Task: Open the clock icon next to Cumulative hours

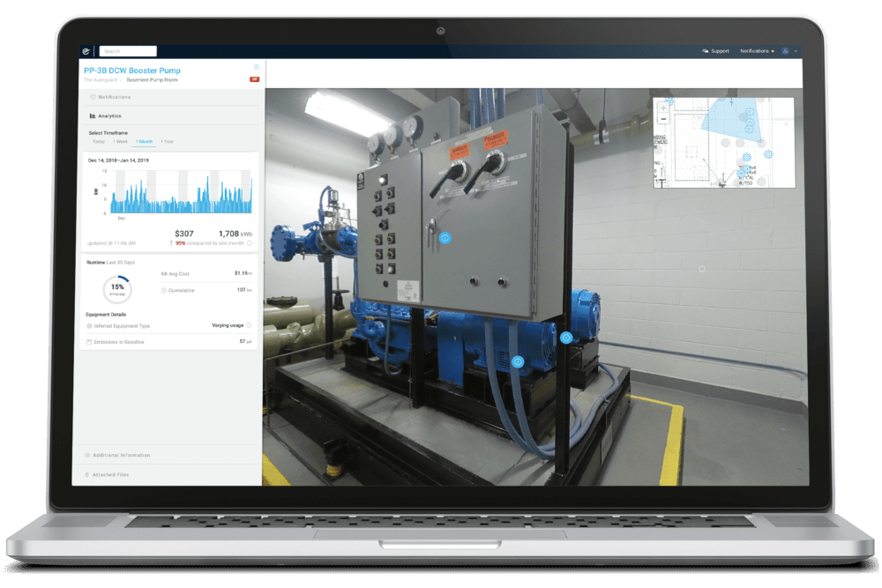Action: coord(163,290)
